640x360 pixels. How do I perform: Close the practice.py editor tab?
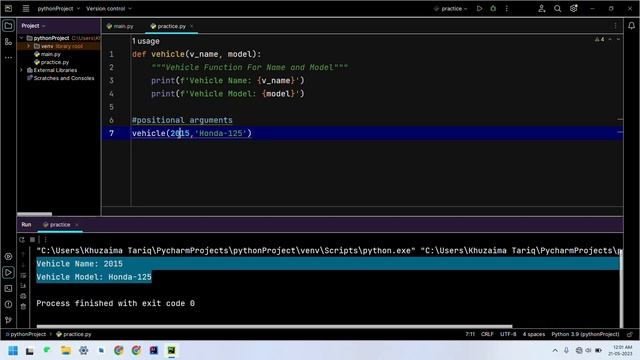191,26
